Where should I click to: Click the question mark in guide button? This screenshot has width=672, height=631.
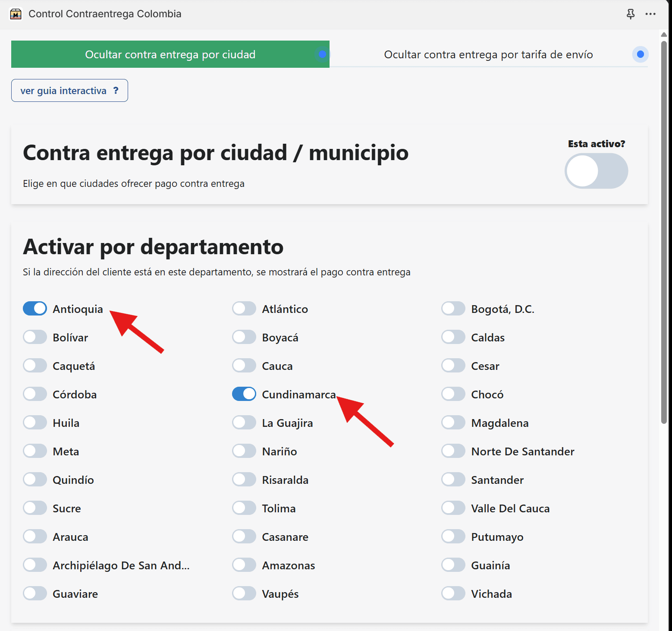tap(116, 90)
